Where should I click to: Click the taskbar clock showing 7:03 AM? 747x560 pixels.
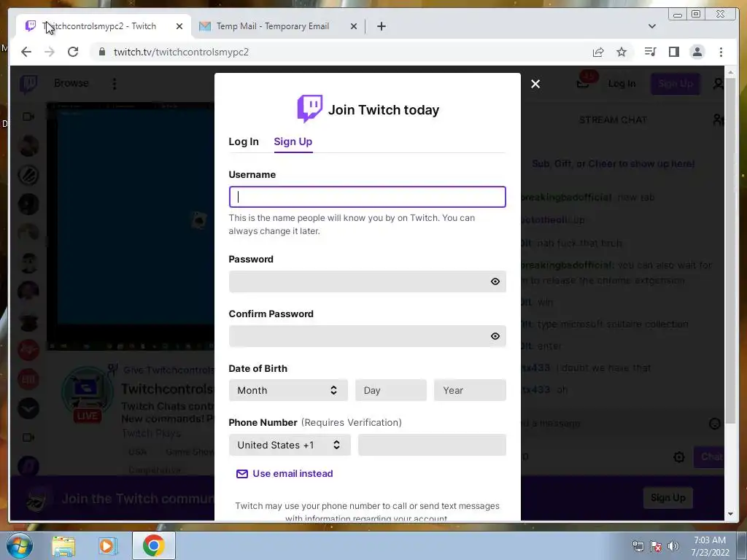point(710,545)
